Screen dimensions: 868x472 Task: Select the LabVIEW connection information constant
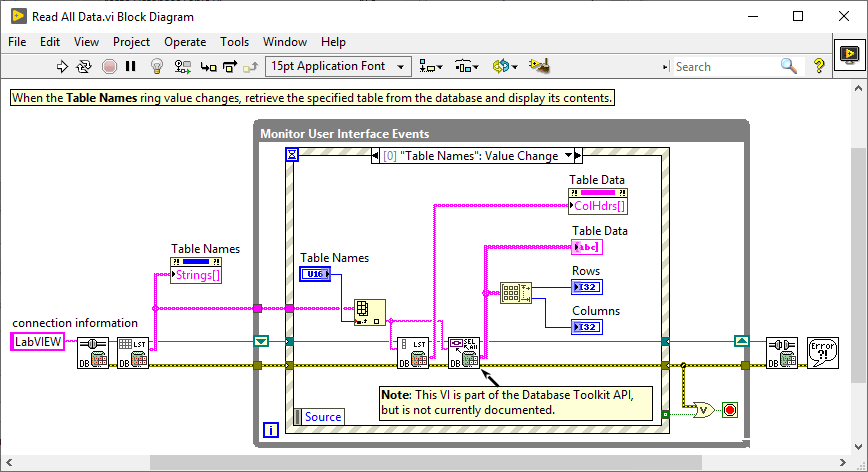pos(39,342)
